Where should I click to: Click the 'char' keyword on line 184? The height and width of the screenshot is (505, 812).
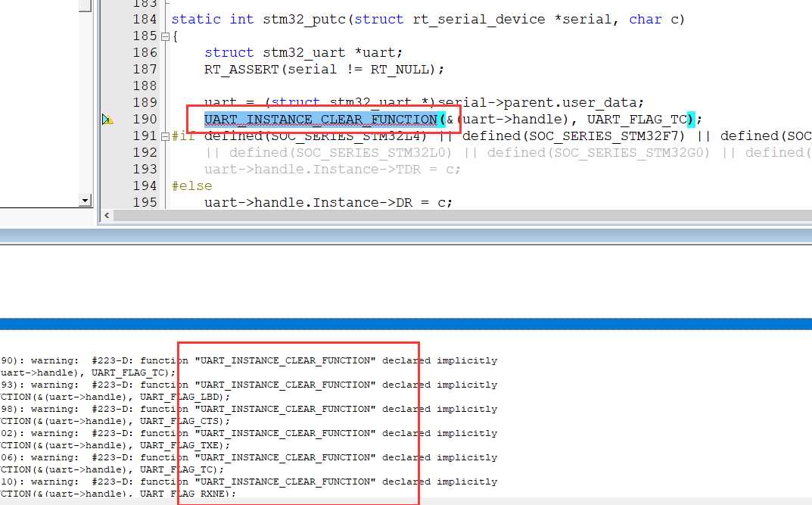click(646, 20)
